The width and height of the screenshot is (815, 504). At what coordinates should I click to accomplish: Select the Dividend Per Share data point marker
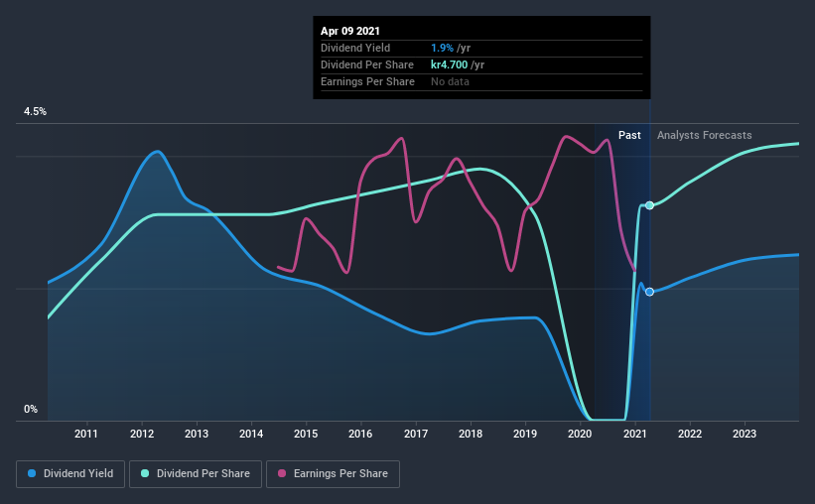649,205
